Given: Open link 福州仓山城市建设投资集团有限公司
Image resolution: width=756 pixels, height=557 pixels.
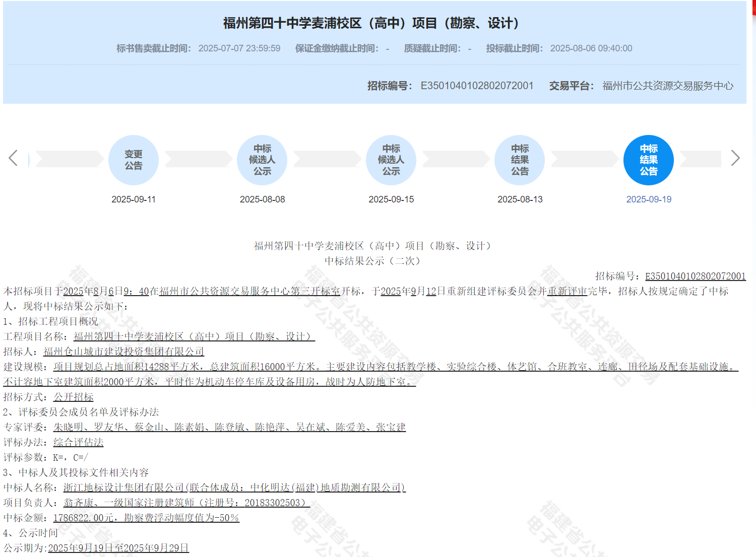Looking at the screenshot, I should [123, 351].
